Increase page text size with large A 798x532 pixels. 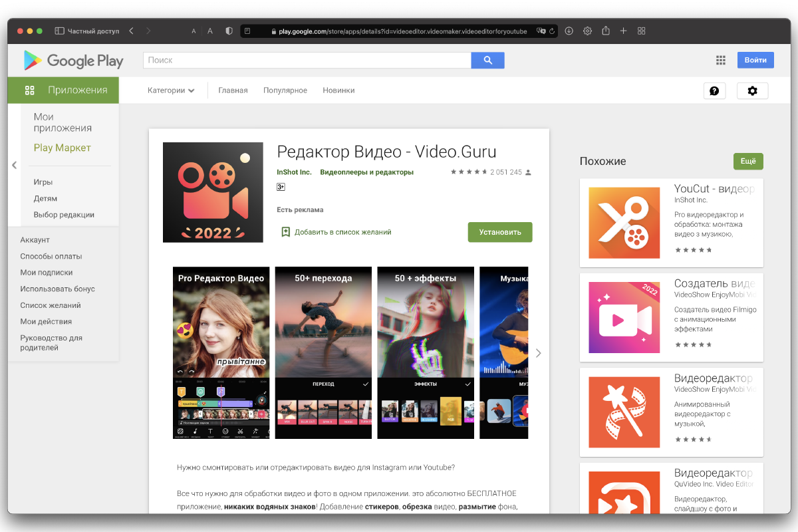coord(210,31)
